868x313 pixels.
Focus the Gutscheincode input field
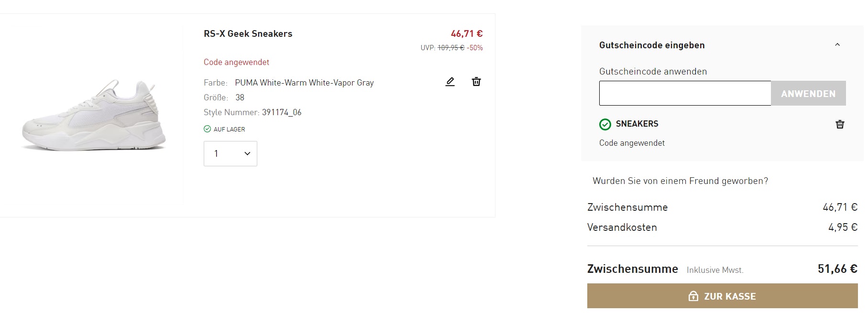click(x=685, y=93)
